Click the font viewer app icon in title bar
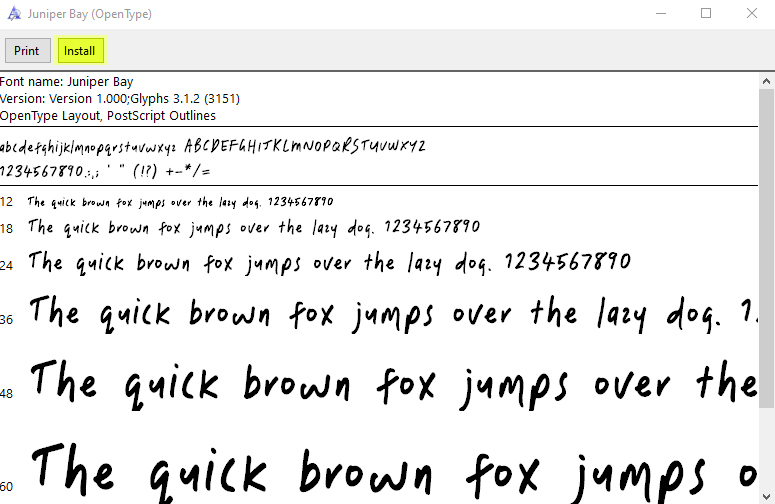Image resolution: width=775 pixels, height=504 pixels. click(x=14, y=14)
